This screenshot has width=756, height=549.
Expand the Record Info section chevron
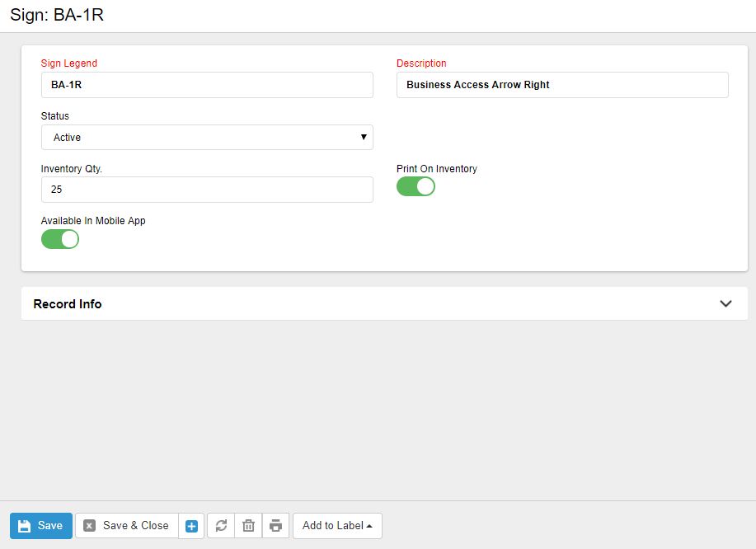pyautogui.click(x=725, y=303)
